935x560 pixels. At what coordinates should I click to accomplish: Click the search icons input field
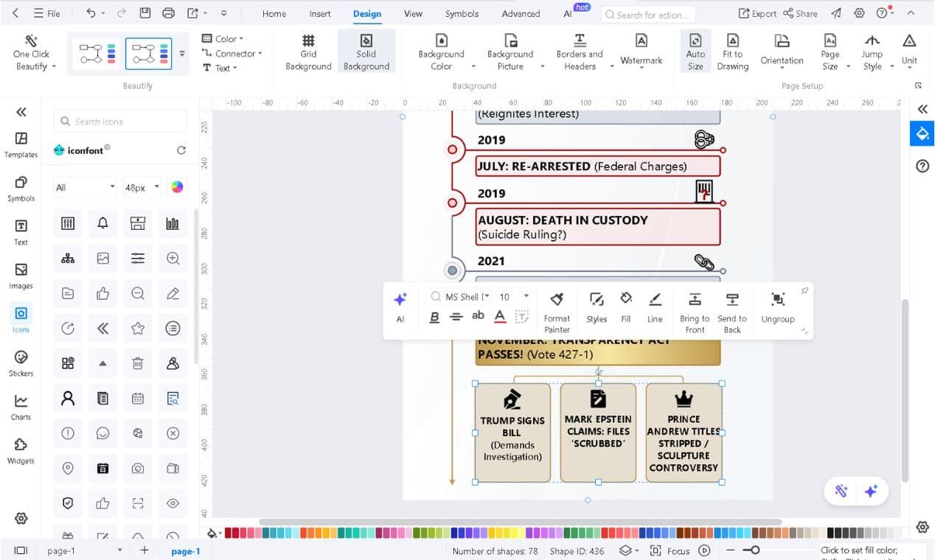(x=119, y=120)
